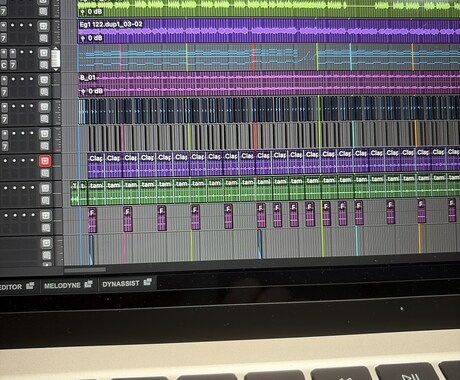Toggle the "C" button on the automation track
The height and width of the screenshot is (380, 460).
4,65
